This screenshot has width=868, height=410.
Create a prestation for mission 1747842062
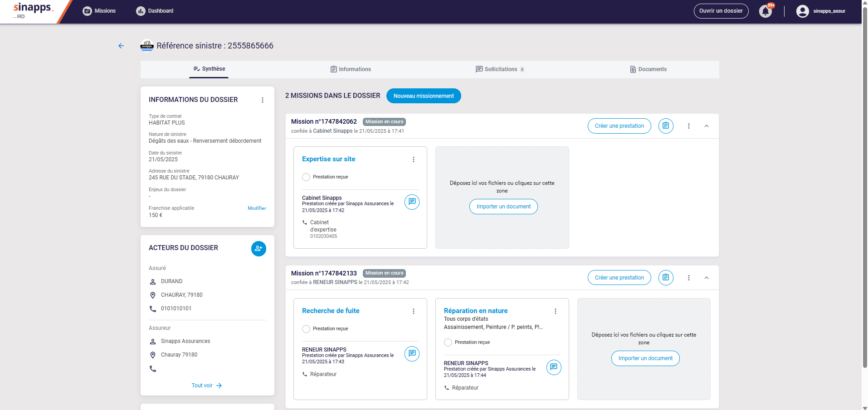point(619,126)
